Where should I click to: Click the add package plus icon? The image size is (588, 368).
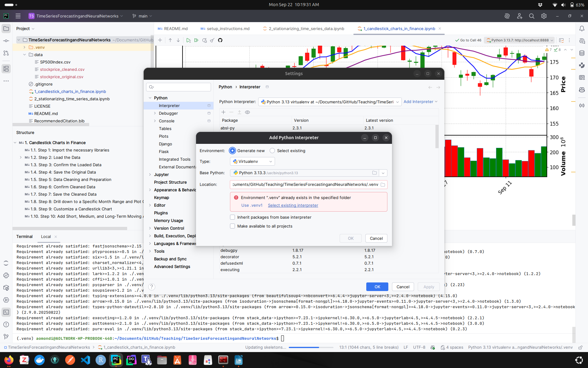click(x=223, y=112)
